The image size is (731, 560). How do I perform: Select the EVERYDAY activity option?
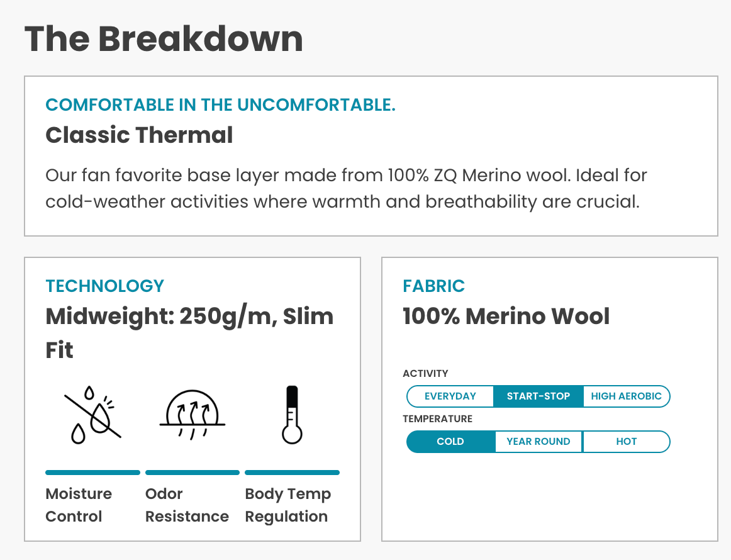click(450, 396)
